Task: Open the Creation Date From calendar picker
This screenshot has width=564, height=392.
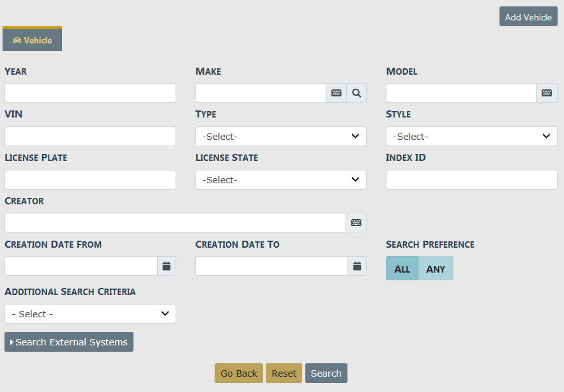Action: pyautogui.click(x=167, y=266)
